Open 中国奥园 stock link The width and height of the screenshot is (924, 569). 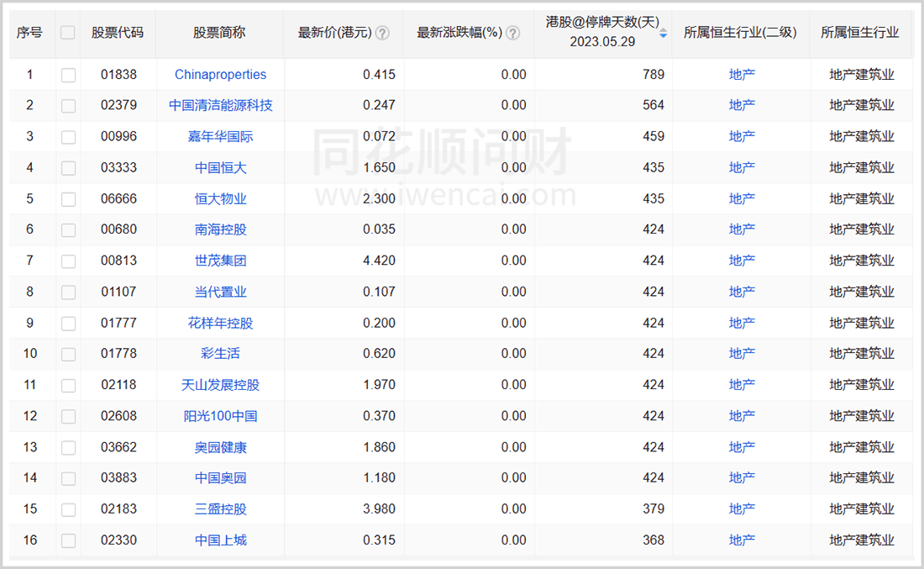[220, 478]
